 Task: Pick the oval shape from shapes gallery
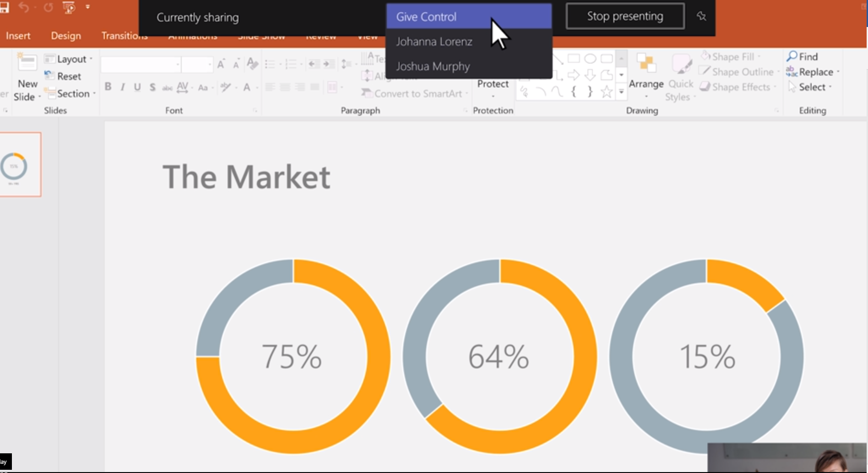click(x=590, y=59)
